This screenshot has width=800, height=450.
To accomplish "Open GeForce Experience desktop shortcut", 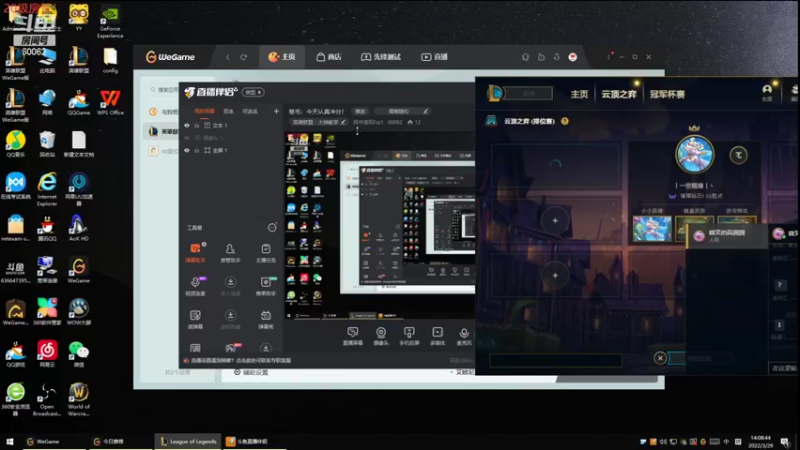I will click(x=110, y=22).
